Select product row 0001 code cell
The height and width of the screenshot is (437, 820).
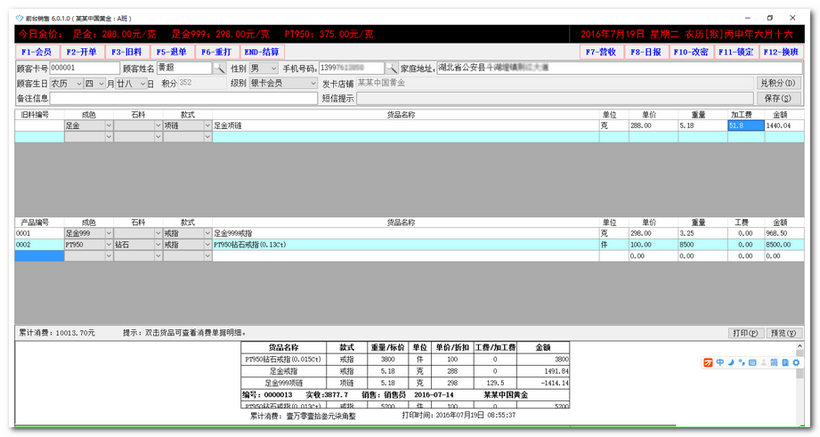39,233
